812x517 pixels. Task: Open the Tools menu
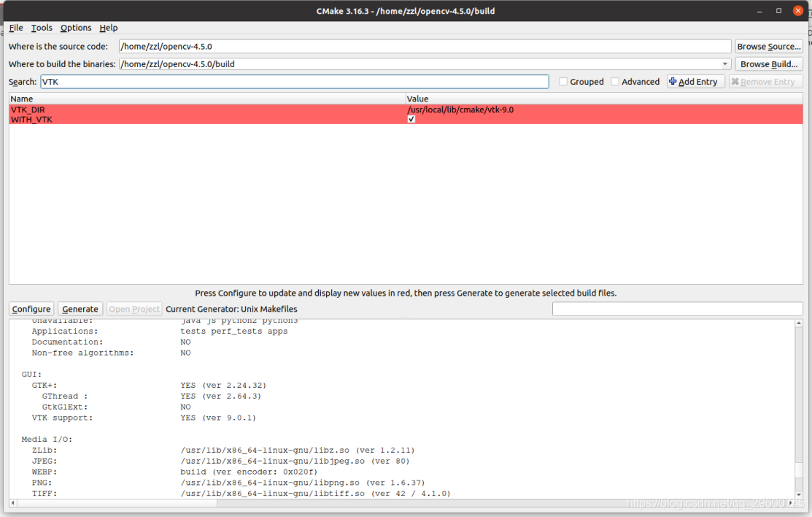pos(42,28)
